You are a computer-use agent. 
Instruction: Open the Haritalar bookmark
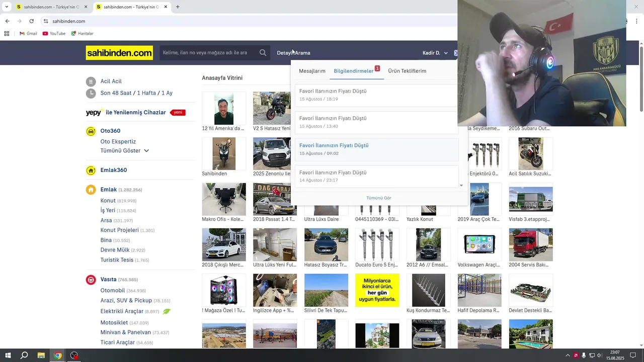click(x=82, y=34)
